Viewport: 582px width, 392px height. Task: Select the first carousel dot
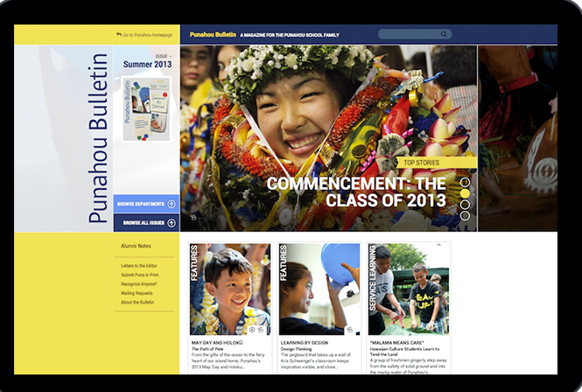(465, 182)
